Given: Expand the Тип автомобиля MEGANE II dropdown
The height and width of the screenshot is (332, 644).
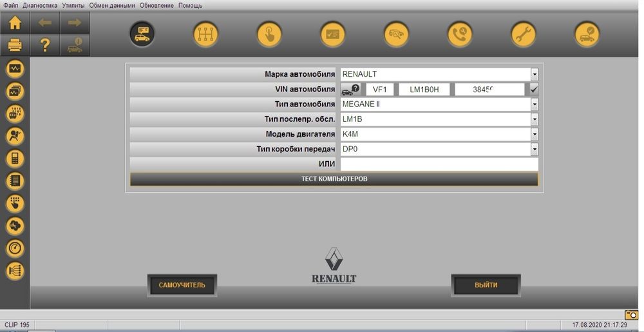Looking at the screenshot, I should coord(535,104).
